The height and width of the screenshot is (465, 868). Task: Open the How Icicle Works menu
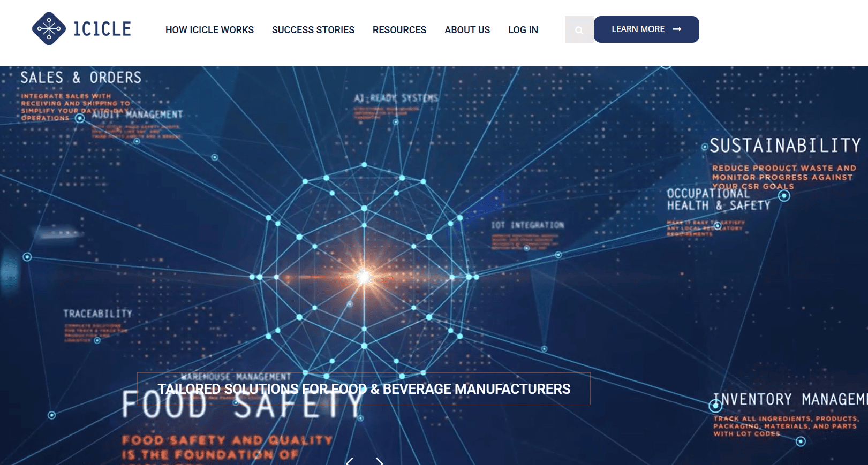pos(209,30)
